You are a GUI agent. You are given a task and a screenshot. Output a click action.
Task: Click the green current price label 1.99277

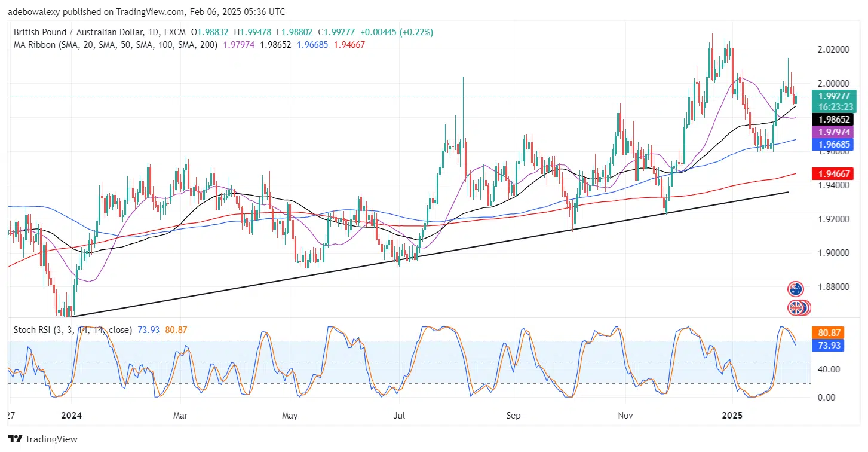[835, 96]
